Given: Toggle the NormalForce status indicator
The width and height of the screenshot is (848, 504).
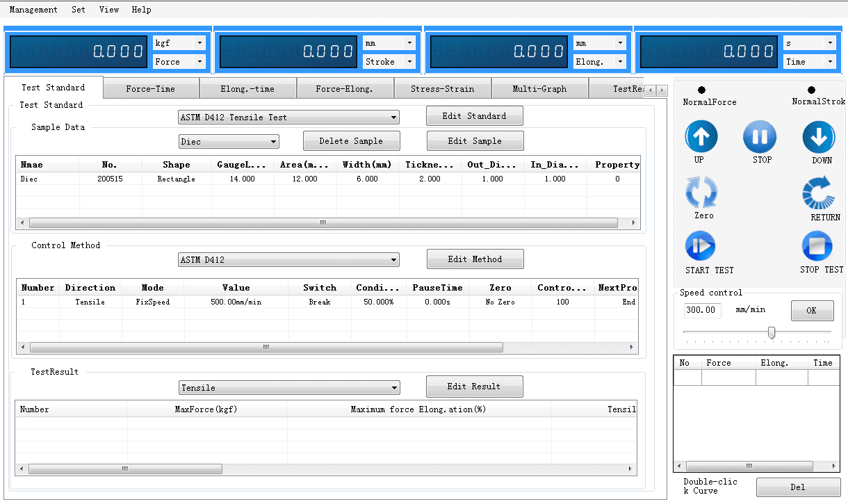Looking at the screenshot, I should tap(701, 90).
